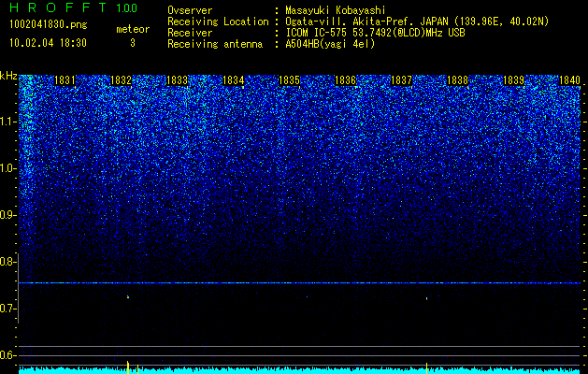Click the 0.6 kHz frequency label
This screenshot has height=374, width=588.
(x=8, y=355)
